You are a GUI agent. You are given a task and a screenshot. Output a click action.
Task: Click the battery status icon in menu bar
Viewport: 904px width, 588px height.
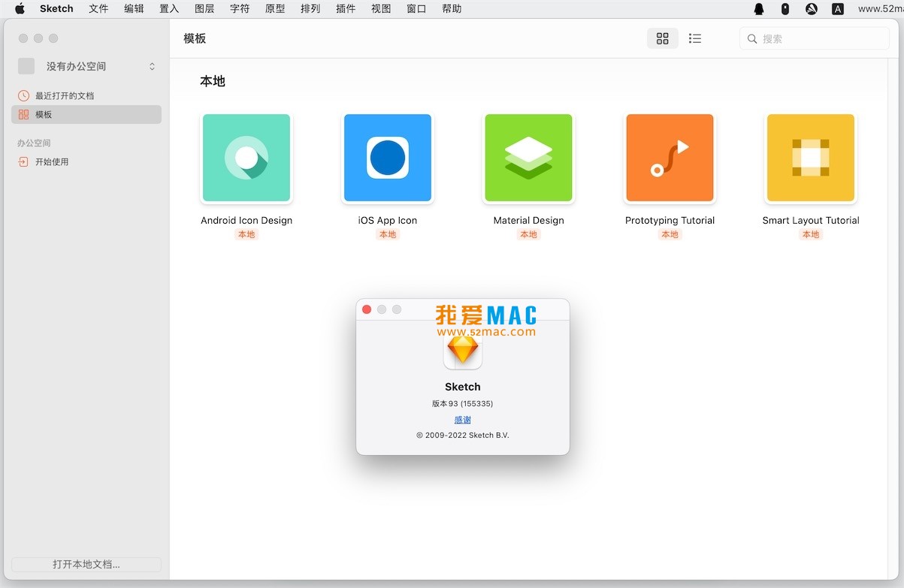point(785,9)
